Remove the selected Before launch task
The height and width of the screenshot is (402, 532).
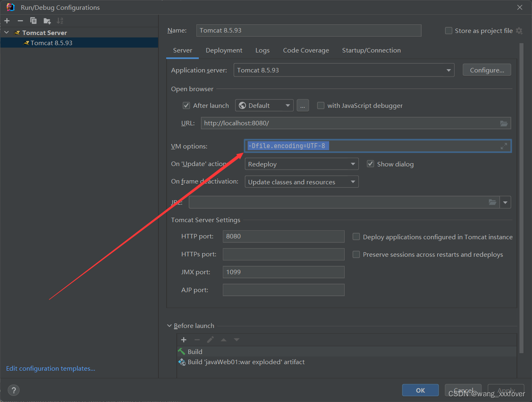(x=197, y=340)
